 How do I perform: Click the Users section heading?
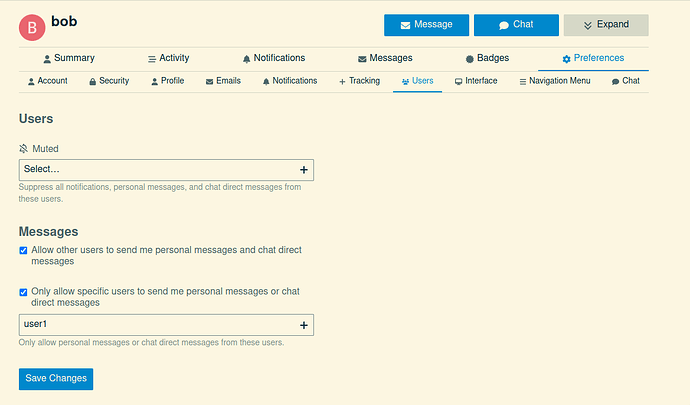pyautogui.click(x=36, y=119)
